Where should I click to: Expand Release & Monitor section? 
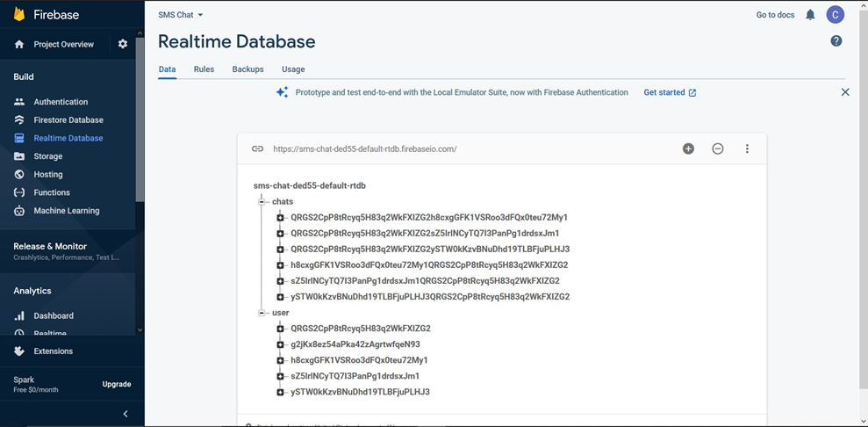(x=68, y=251)
